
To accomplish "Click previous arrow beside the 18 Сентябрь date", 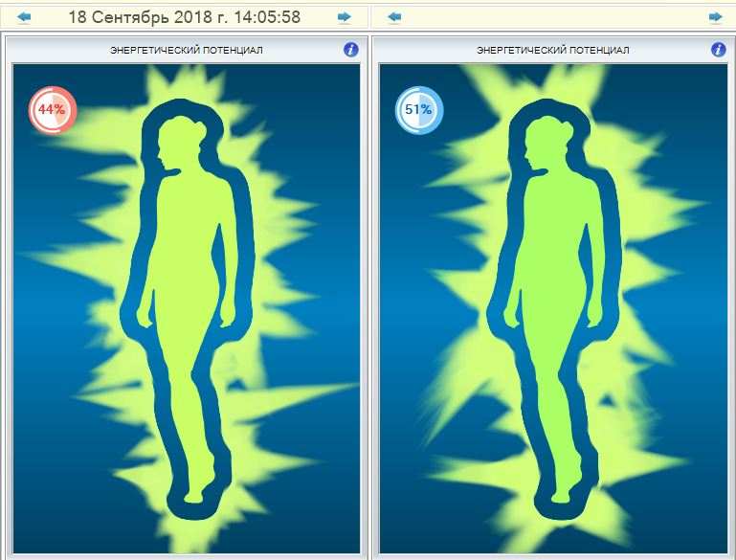I will click(x=24, y=17).
